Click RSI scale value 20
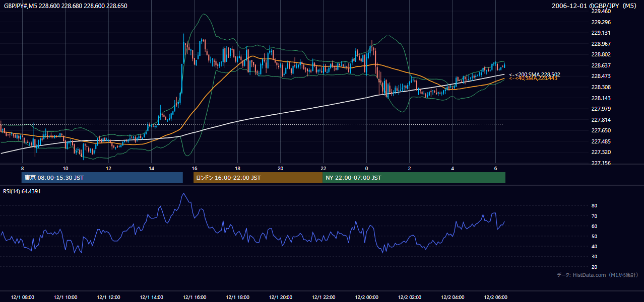 tap(594, 267)
